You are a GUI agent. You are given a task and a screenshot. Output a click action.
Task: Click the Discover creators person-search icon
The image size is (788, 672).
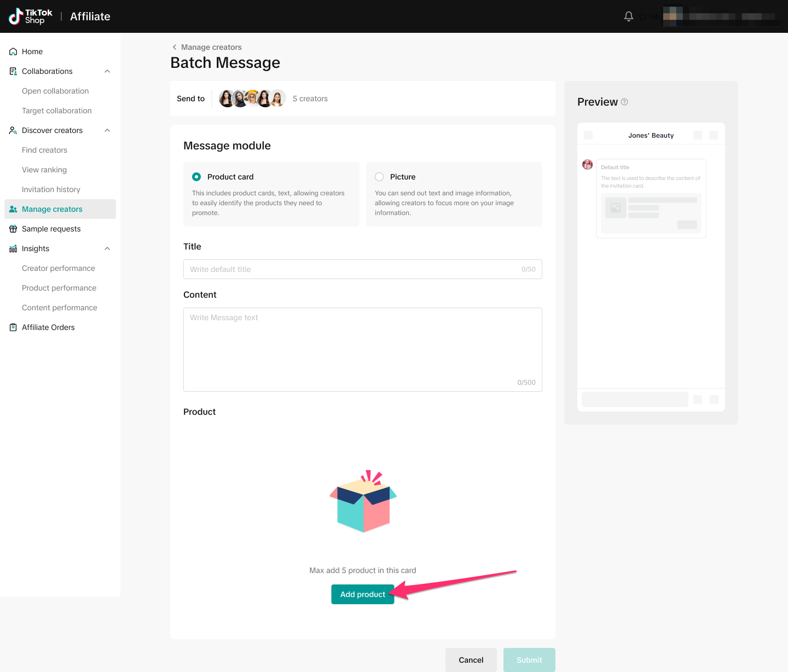tap(13, 130)
